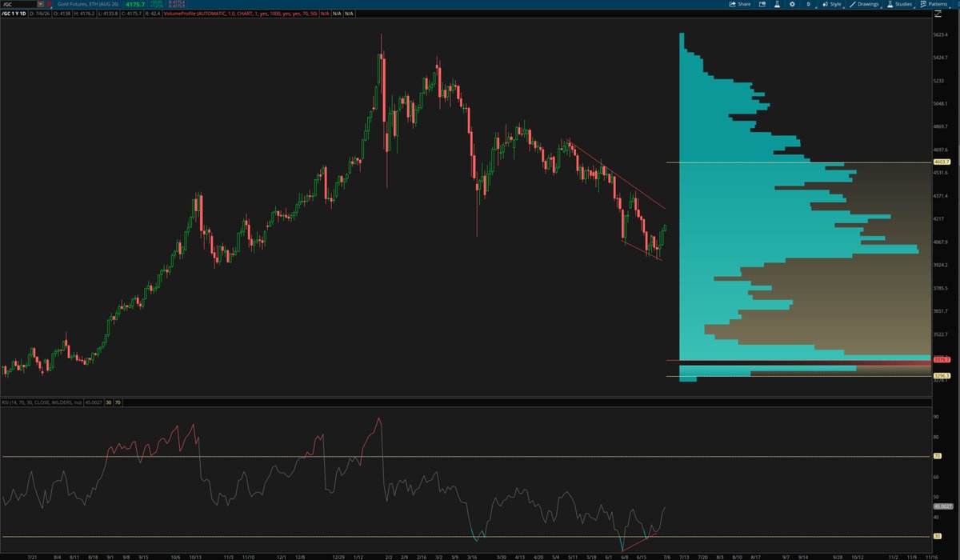Click the RSI axis 70 level tag
The width and height of the screenshot is (960, 560).
[x=937, y=456]
